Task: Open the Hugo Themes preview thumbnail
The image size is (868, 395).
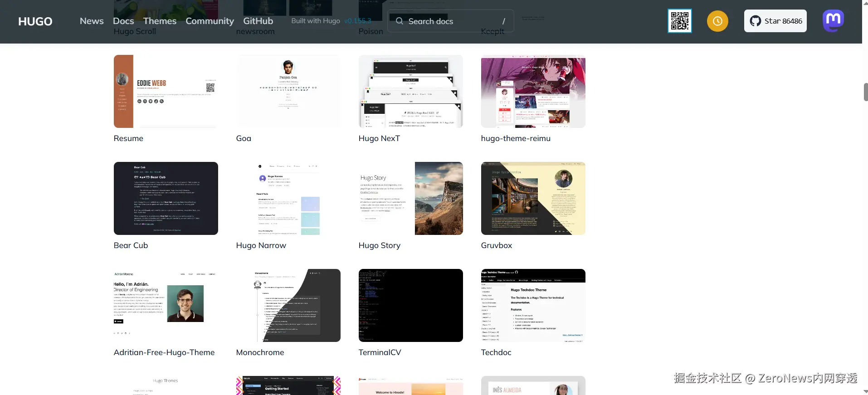Action: 166,385
